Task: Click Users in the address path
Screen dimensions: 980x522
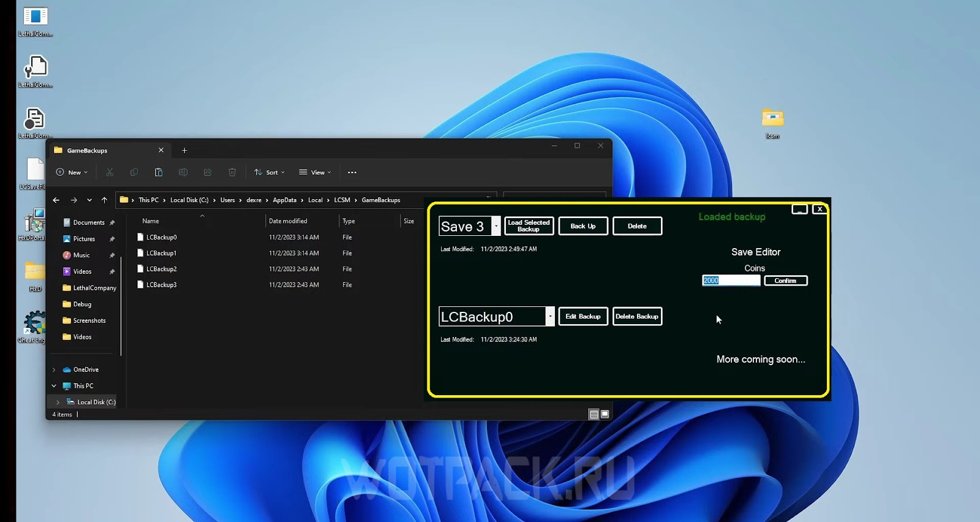Action: pyautogui.click(x=228, y=200)
